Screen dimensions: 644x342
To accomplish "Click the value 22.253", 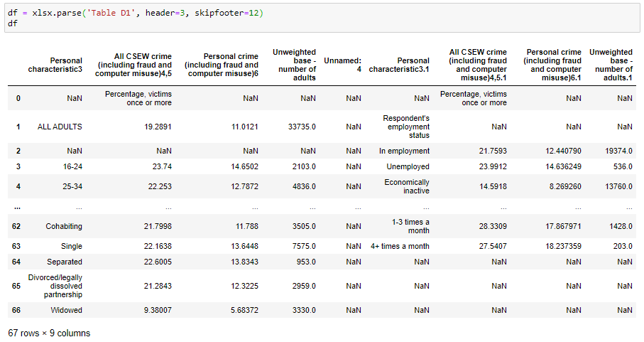I will [160, 186].
